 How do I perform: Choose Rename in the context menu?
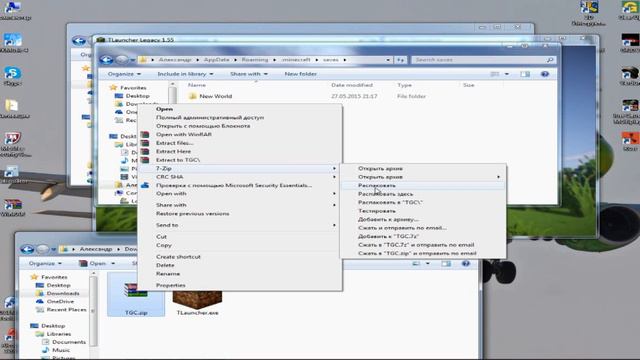click(168, 274)
